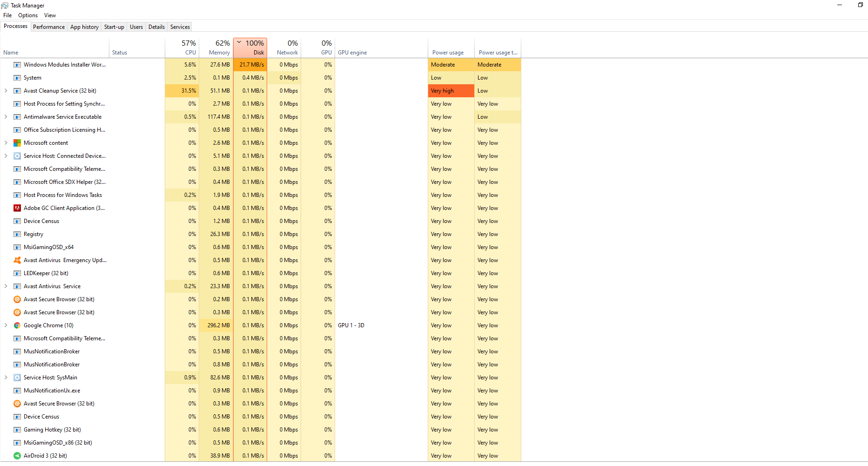The width and height of the screenshot is (868, 466).
Task: Sort by the Power usage column header
Action: (x=451, y=48)
